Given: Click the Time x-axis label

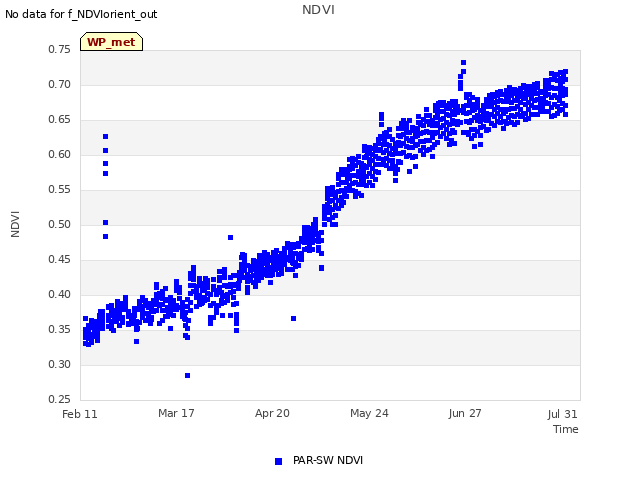Looking at the screenshot, I should coord(566,429).
